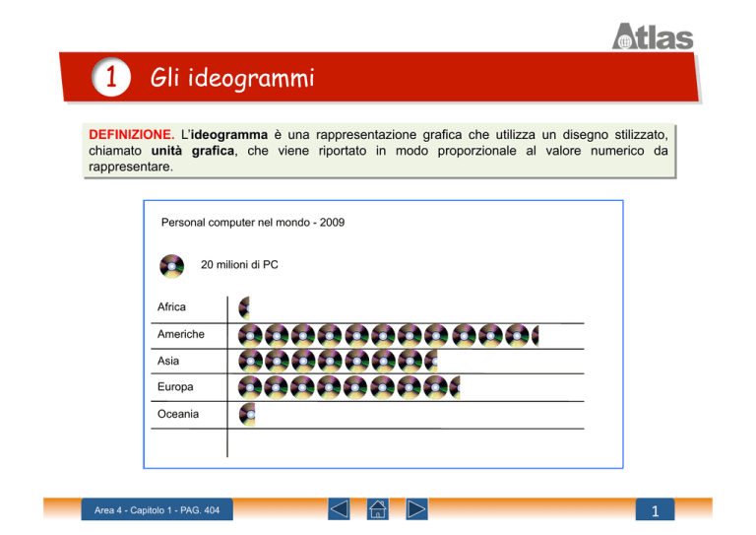The width and height of the screenshot is (756, 535).
Task: Select the 'Oceania' row label
Action: point(178,414)
